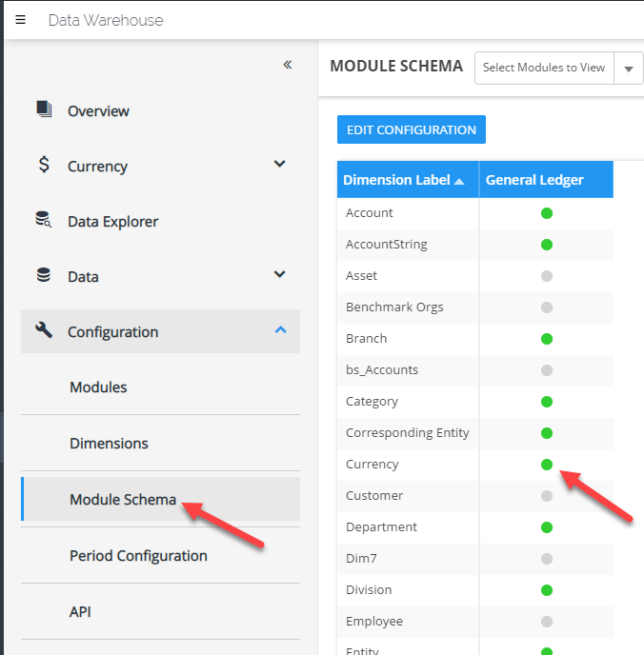Screen dimensions: 644x655
Task: Collapse the Configuration section chevron
Action: tap(279, 330)
